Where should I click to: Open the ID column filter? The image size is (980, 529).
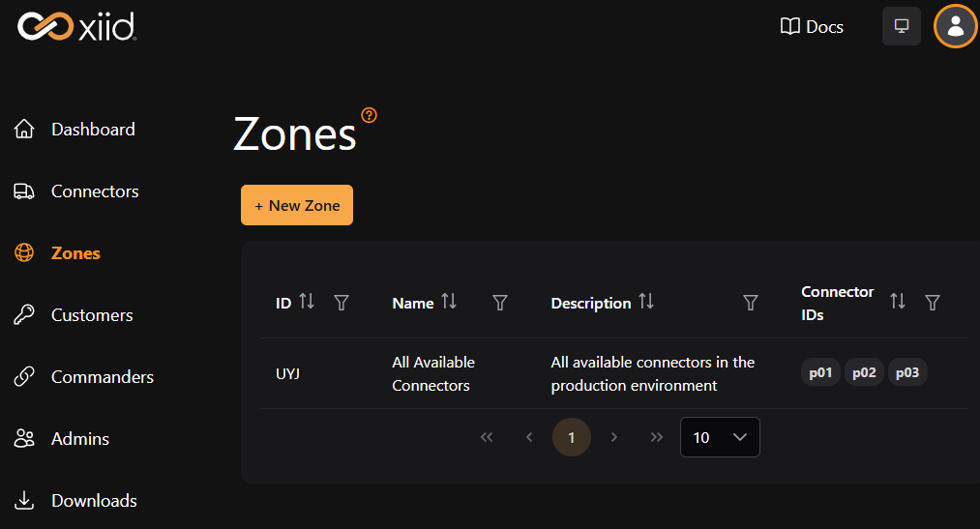[342, 303]
